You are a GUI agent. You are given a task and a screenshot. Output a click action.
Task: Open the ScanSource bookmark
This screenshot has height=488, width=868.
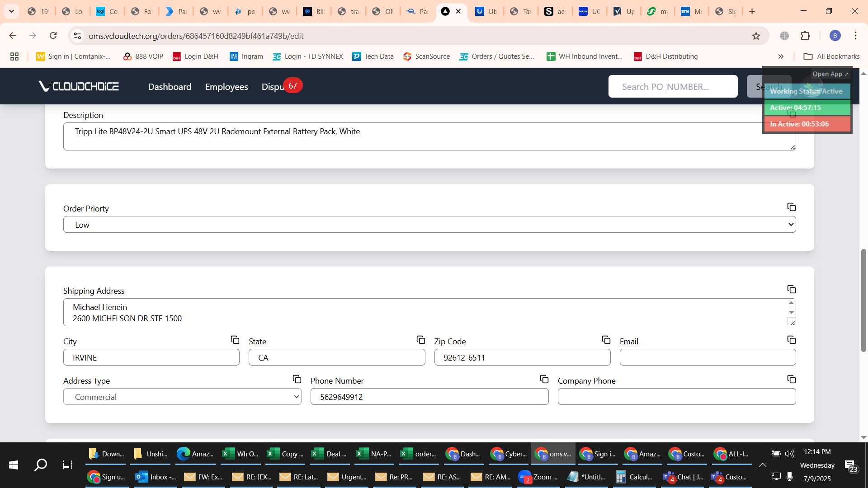pos(427,56)
